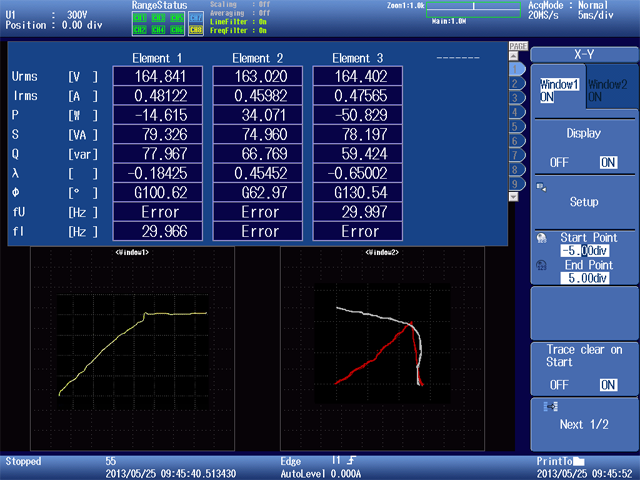Click CH3 range status indicator
The width and height of the screenshot is (640, 480).
[158, 18]
